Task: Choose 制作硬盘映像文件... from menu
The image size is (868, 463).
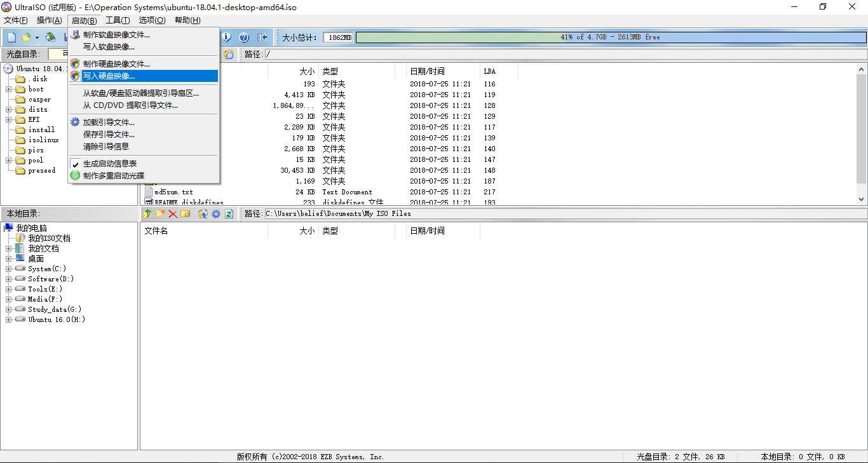Action: coord(144,64)
